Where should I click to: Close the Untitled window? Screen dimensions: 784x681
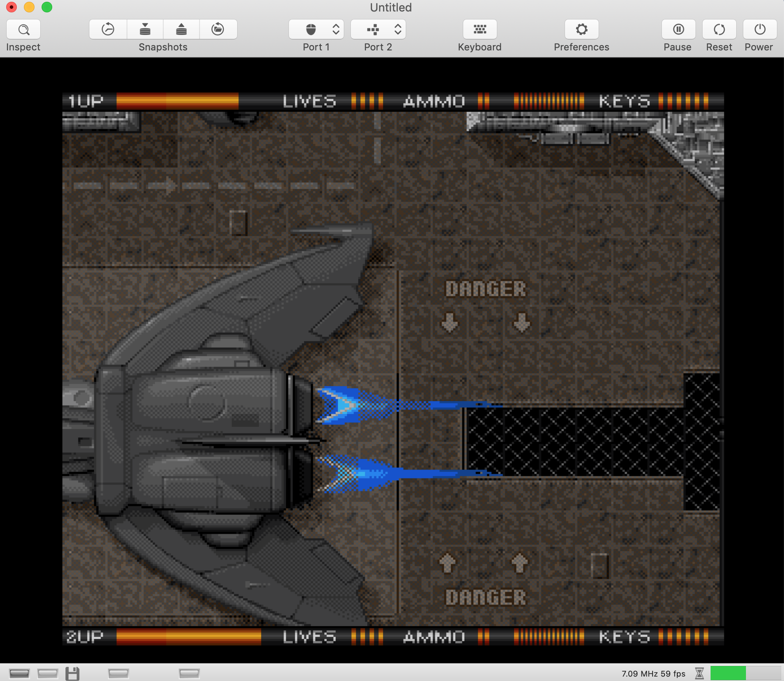12,7
